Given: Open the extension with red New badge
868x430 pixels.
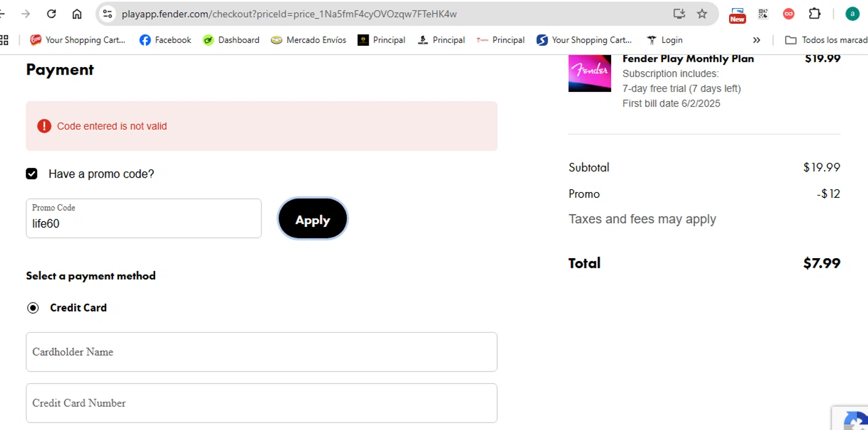Looking at the screenshot, I should click(x=737, y=15).
